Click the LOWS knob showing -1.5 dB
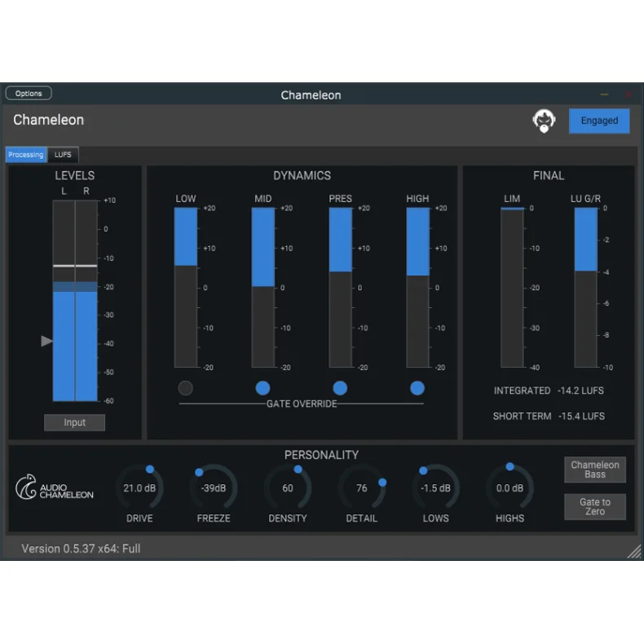Image resolution: width=644 pixels, height=644 pixels. [x=435, y=487]
